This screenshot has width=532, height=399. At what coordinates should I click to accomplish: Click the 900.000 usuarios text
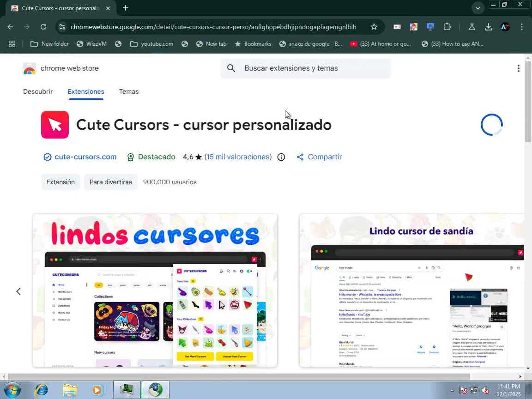point(169,182)
